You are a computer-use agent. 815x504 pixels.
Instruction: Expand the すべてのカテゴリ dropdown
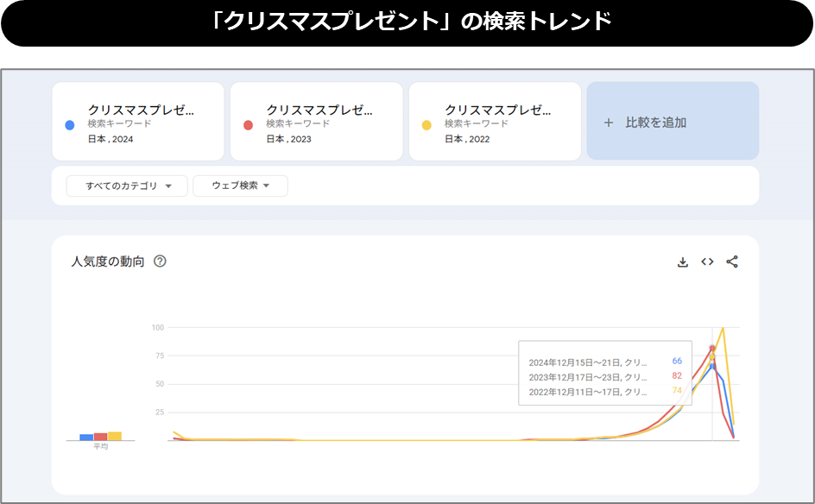[127, 186]
